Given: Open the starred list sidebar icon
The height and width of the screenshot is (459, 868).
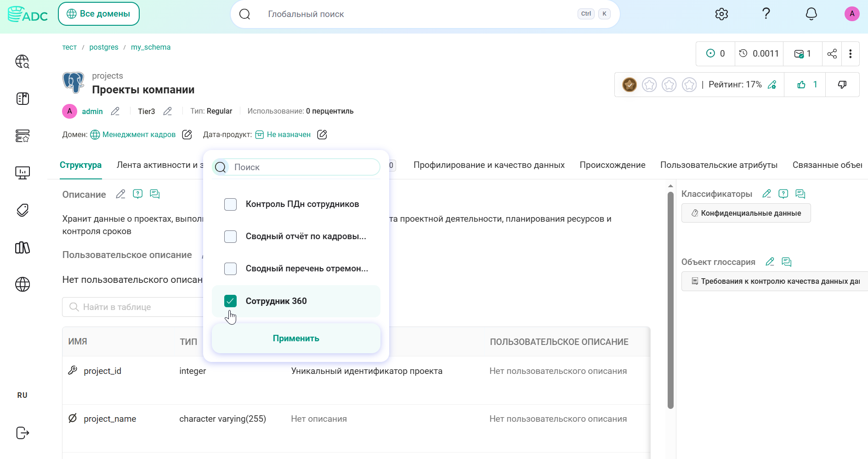Looking at the screenshot, I should [23, 136].
